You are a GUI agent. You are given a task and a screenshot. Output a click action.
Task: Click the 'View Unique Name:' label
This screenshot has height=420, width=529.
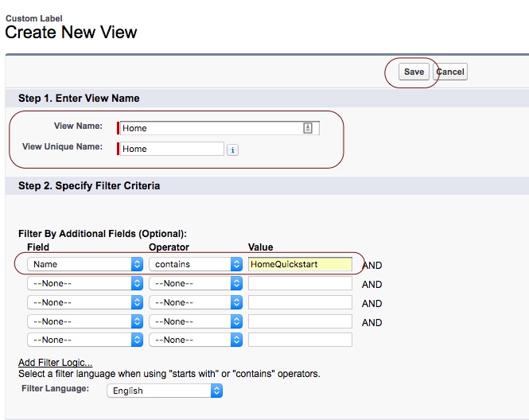[62, 146]
